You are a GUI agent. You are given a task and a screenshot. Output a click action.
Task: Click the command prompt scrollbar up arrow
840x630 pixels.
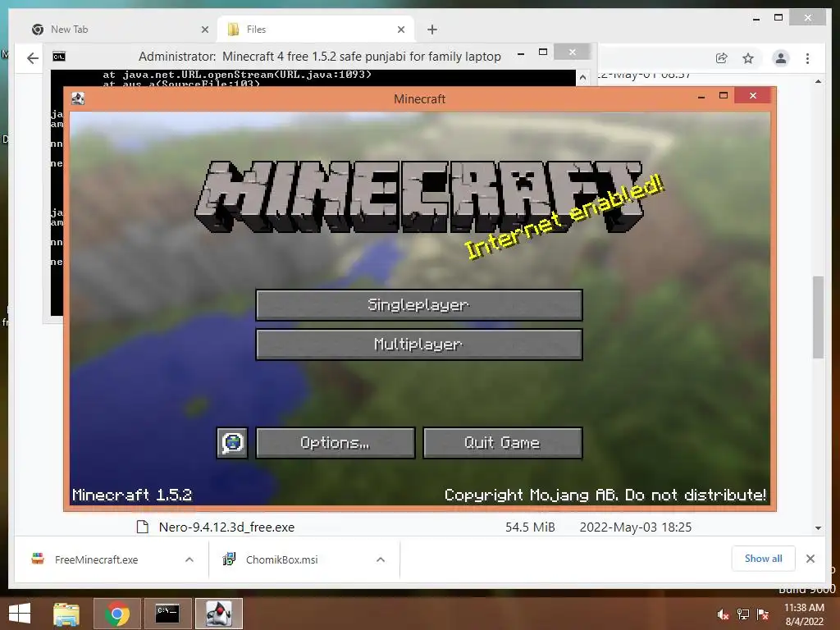tap(582, 77)
